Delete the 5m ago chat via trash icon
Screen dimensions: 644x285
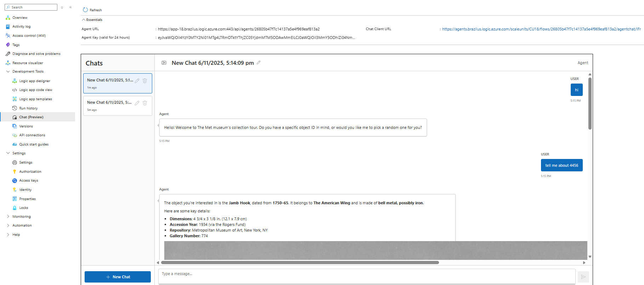pyautogui.click(x=145, y=103)
